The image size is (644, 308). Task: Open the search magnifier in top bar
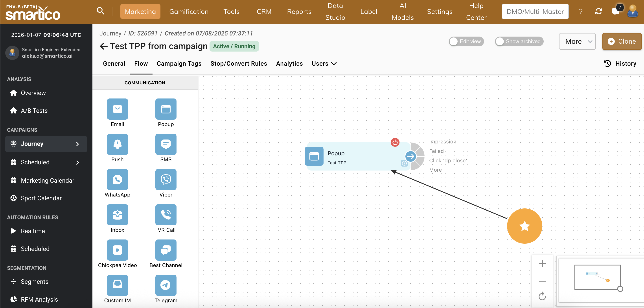click(x=101, y=11)
